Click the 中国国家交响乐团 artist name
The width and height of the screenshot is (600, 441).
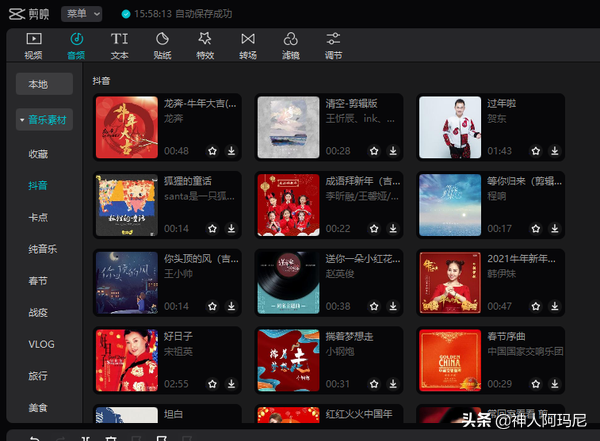[525, 351]
